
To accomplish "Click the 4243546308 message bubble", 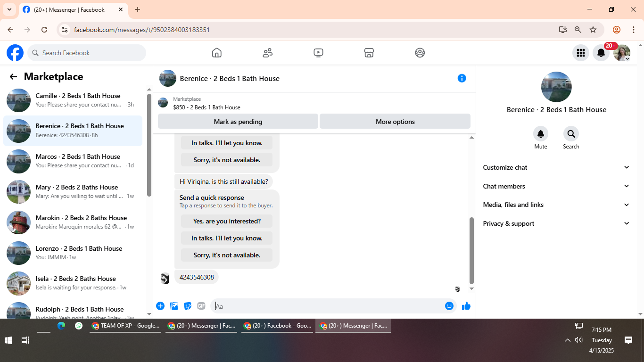I will tap(197, 277).
